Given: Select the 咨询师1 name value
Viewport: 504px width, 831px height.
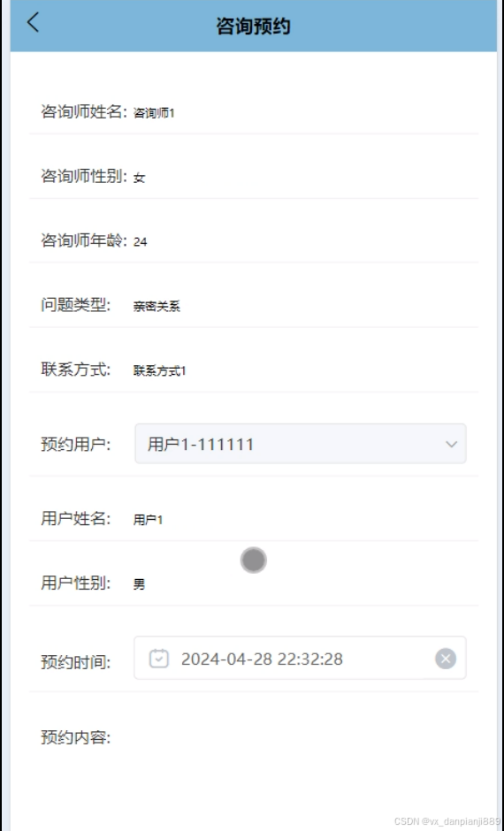Looking at the screenshot, I should pyautogui.click(x=154, y=113).
